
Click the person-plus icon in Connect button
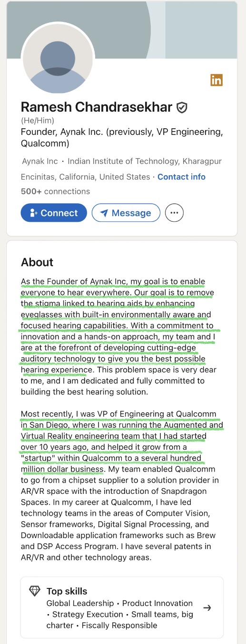tap(34, 213)
